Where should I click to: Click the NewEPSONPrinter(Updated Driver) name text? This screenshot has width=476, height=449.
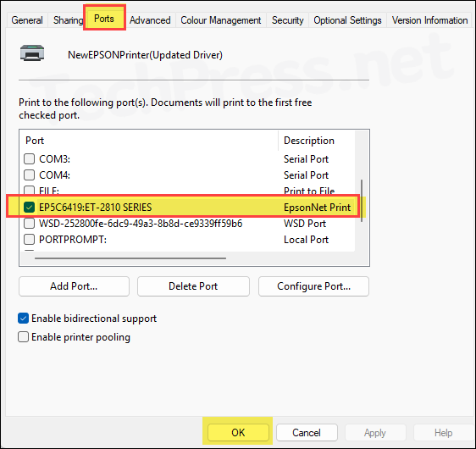click(x=145, y=55)
